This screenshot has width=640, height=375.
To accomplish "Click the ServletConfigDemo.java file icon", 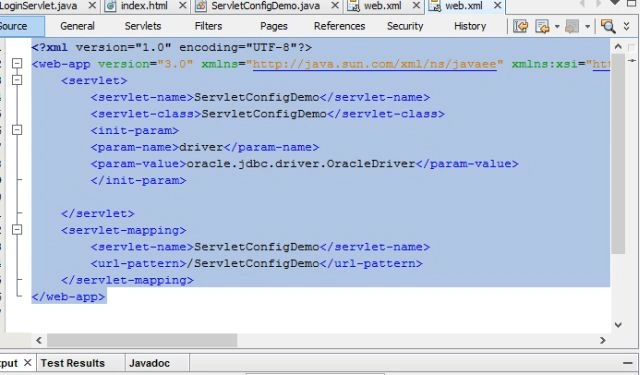I will (200, 6).
